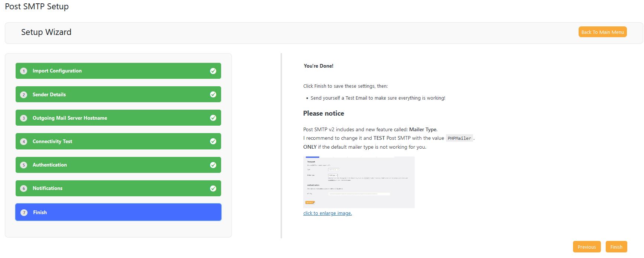Viewport: 644px width, 258px height.
Task: Click the "You're Done!" heading
Action: tap(318, 66)
